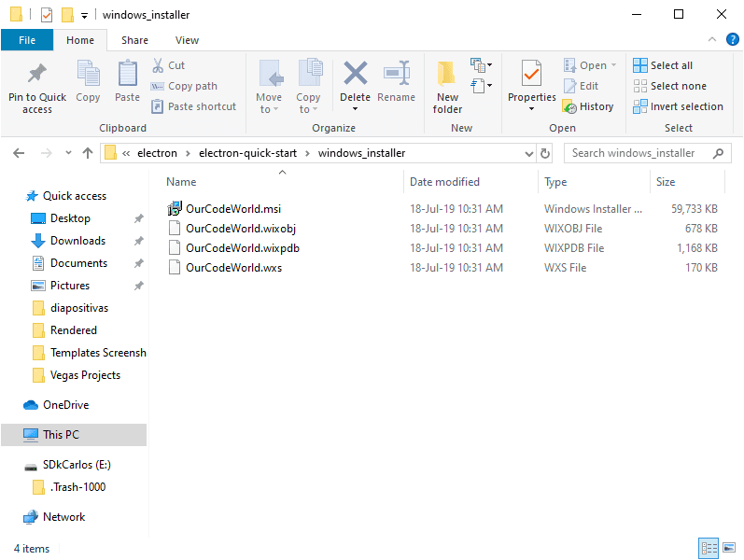Switch to Details view in status bar
Image resolution: width=744 pixels, height=560 pixels.
coord(709,548)
